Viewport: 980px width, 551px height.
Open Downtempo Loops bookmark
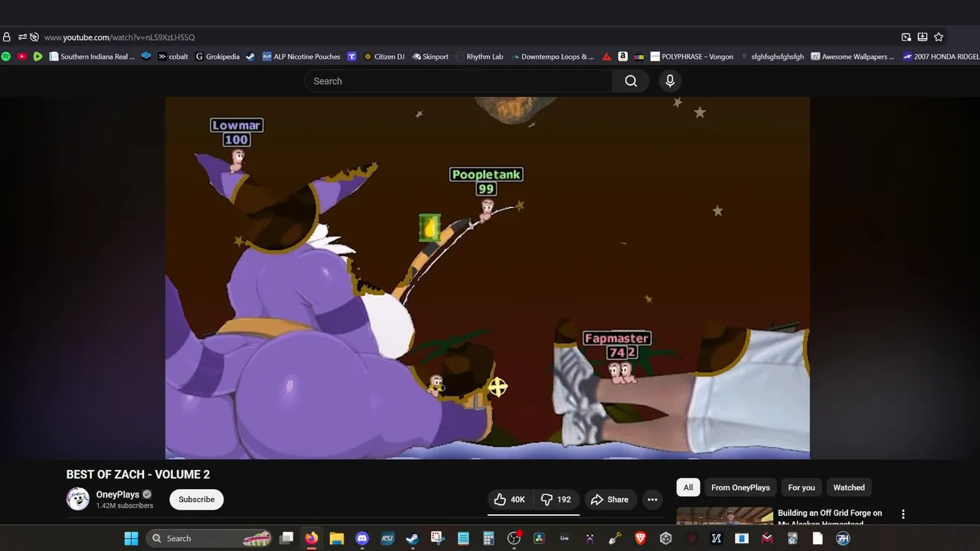[x=552, y=57]
